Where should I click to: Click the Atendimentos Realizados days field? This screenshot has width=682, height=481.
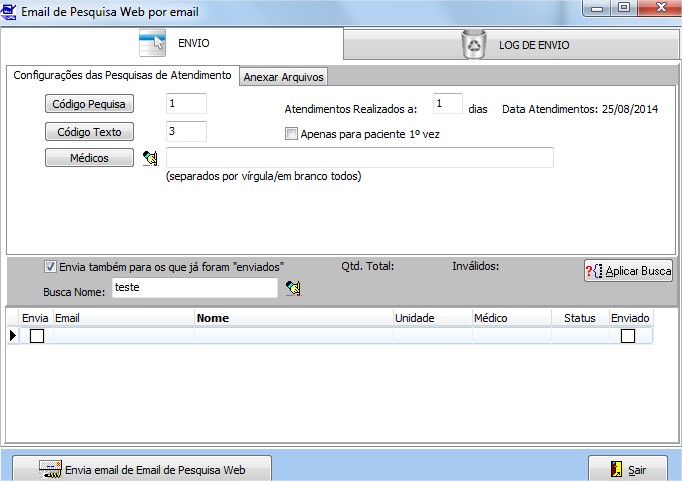(x=447, y=105)
